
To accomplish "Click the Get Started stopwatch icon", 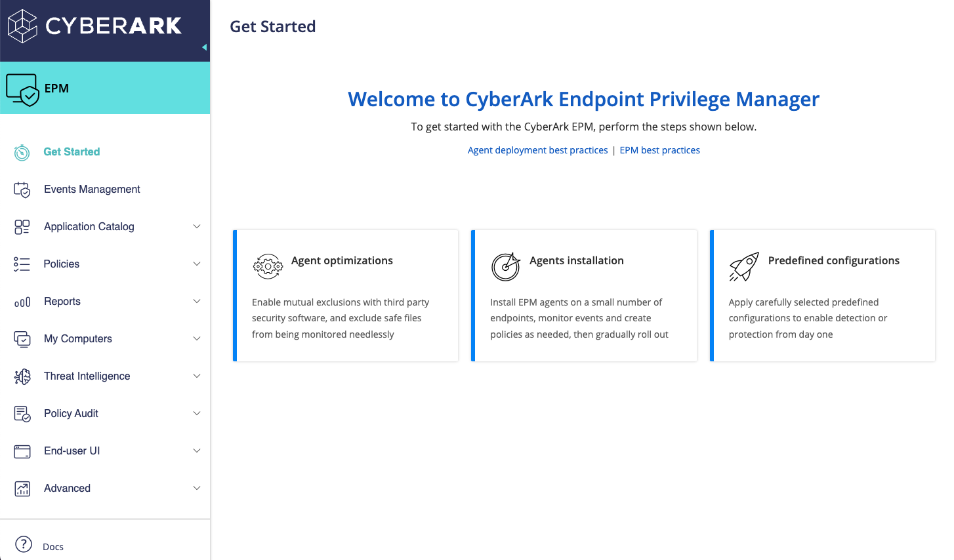I will click(x=22, y=152).
